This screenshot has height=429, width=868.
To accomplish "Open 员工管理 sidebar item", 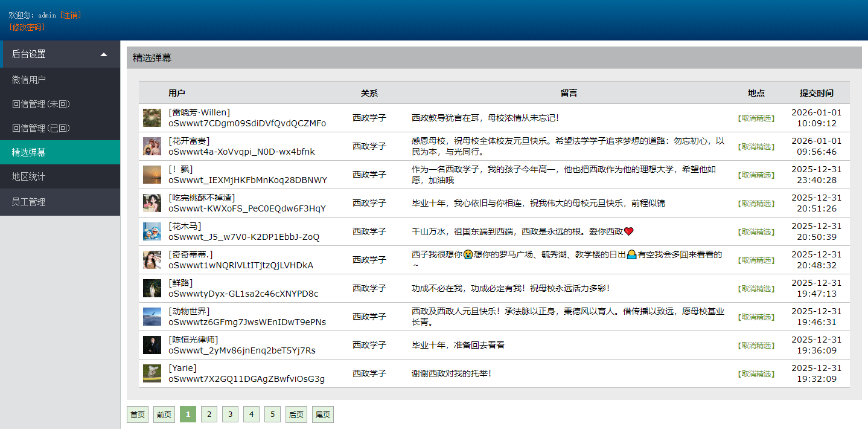I will pos(29,202).
